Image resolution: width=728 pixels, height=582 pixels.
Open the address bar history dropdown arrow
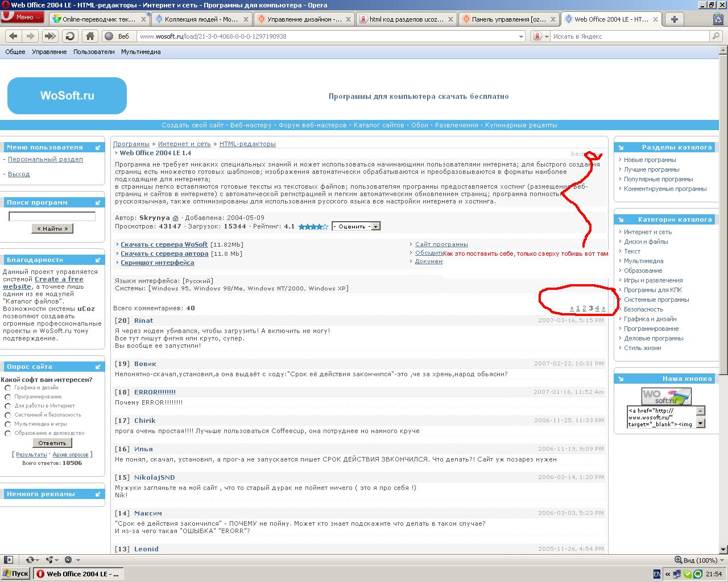coord(521,36)
